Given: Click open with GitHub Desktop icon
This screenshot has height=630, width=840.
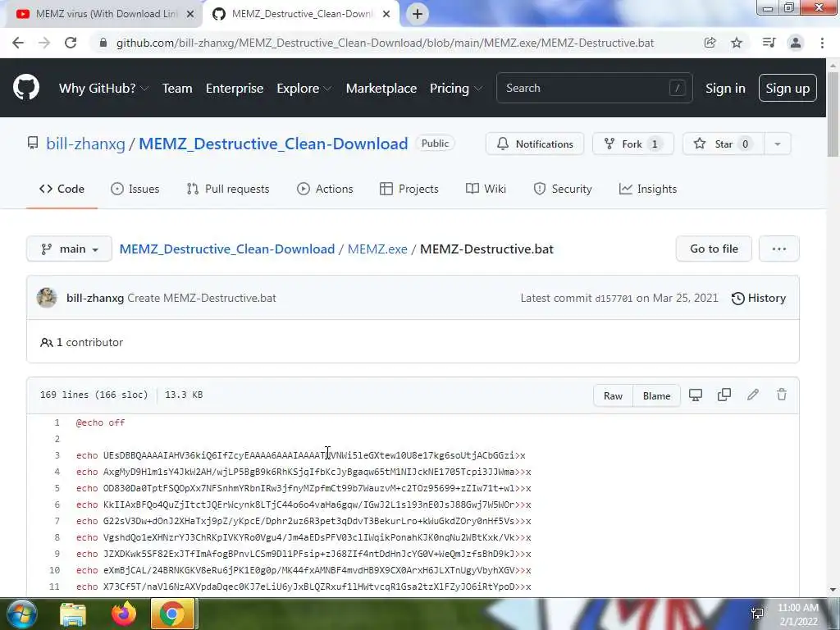Looking at the screenshot, I should (x=696, y=395).
